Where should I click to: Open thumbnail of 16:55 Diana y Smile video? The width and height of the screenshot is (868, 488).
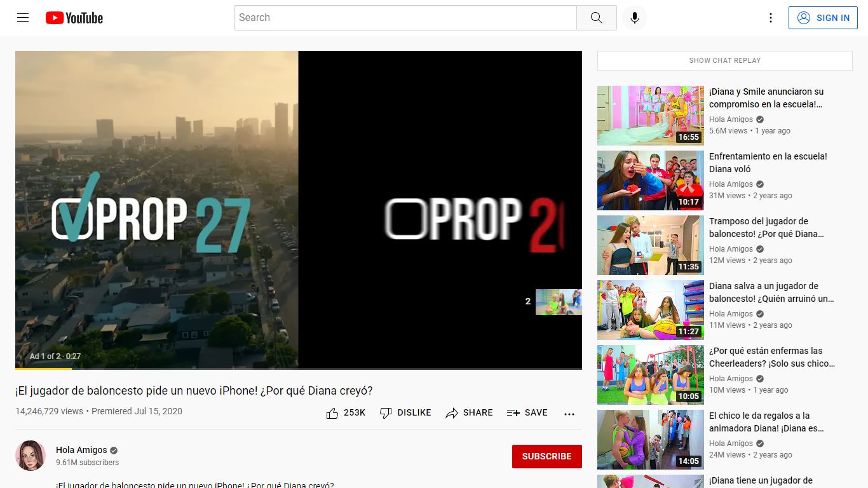[x=651, y=116]
